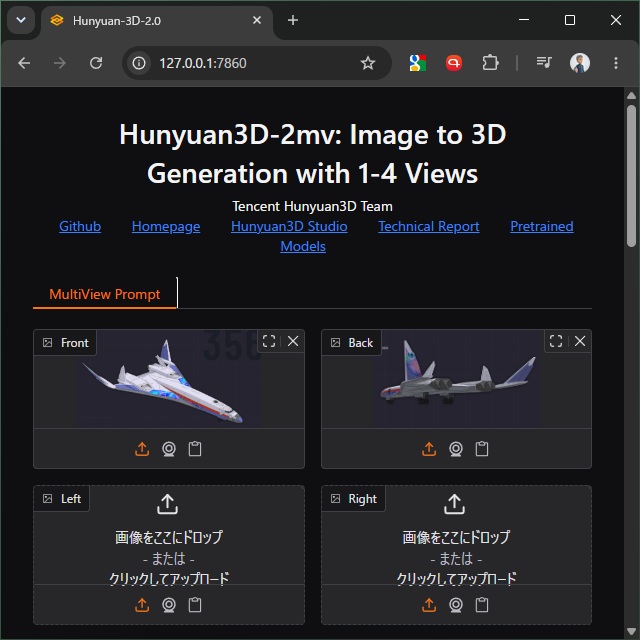
Task: Bookmark this page with the star
Action: (x=368, y=63)
